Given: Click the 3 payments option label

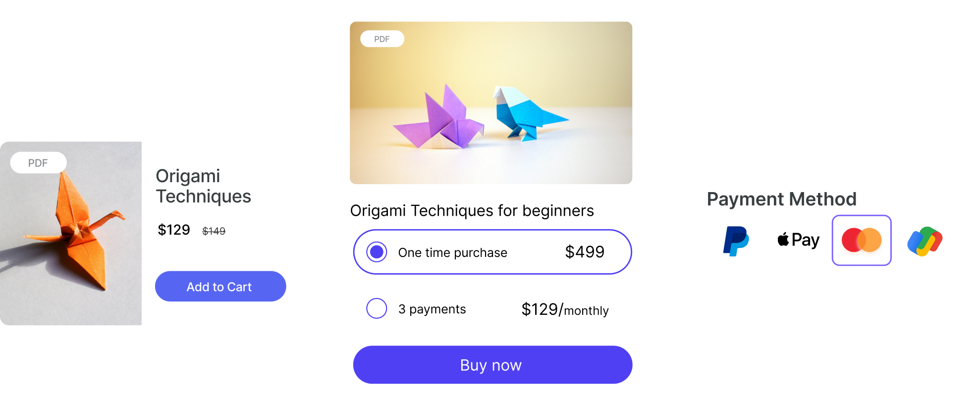Looking at the screenshot, I should click(432, 309).
